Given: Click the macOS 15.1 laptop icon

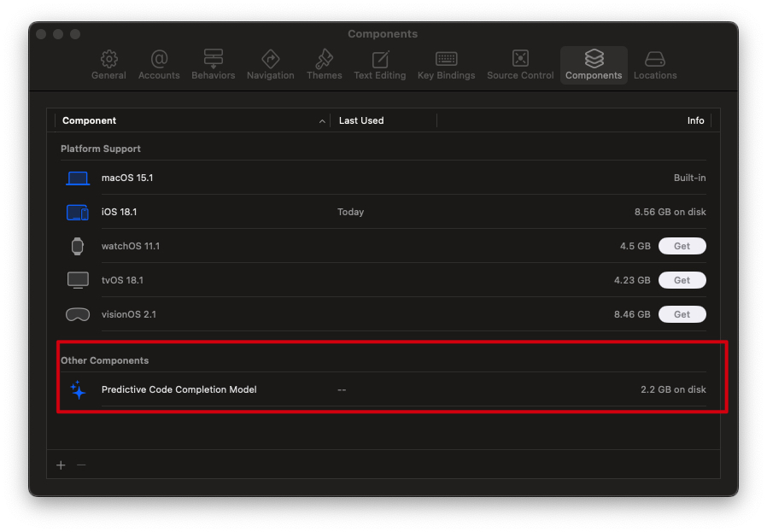Looking at the screenshot, I should 78,178.
